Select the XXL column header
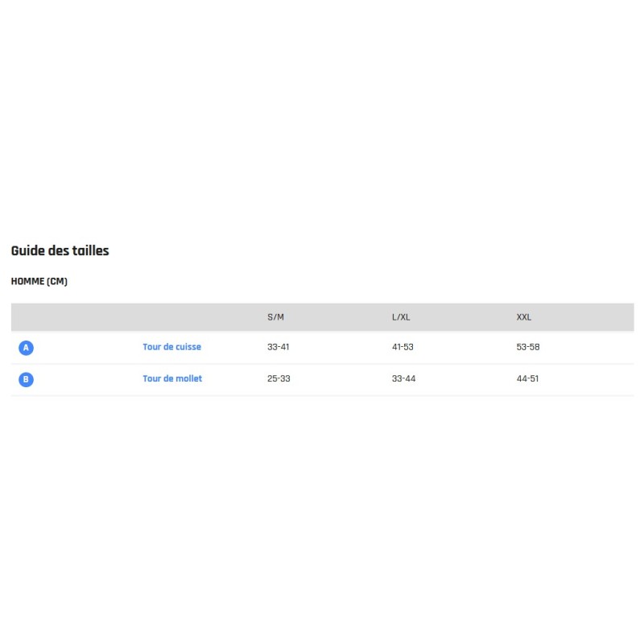The height and width of the screenshot is (644, 644). pos(524,317)
